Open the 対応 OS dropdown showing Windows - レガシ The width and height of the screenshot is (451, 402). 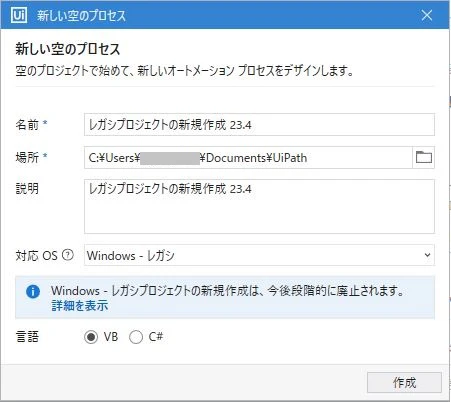(x=259, y=255)
